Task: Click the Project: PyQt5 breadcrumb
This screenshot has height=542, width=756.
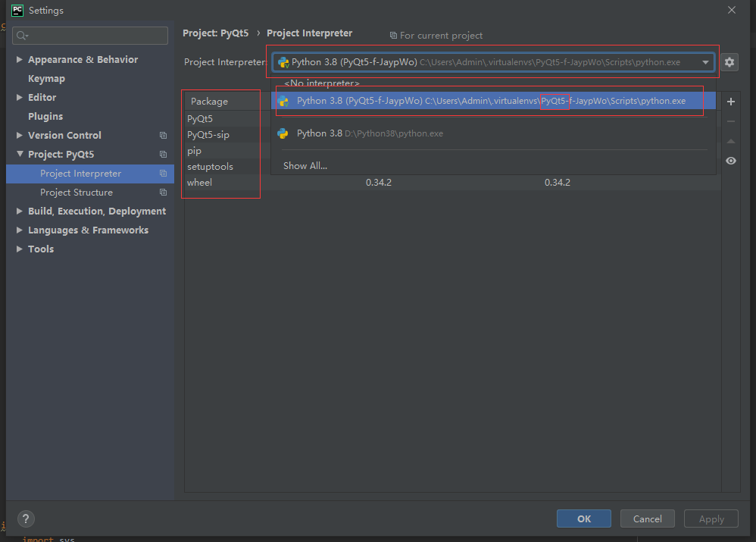Action: 216,33
